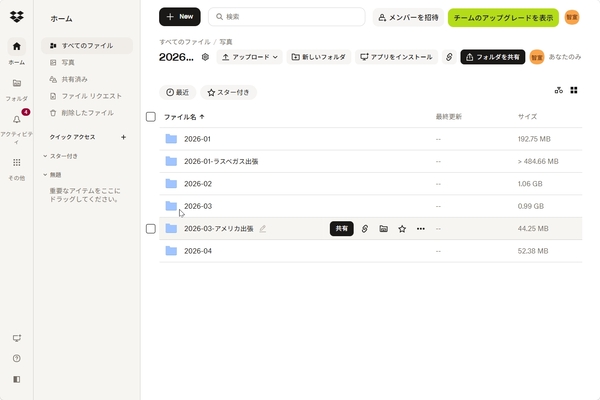Click 共有 button in 2026-03-アメリカ出張 row
The width and height of the screenshot is (600, 400).
(x=342, y=229)
